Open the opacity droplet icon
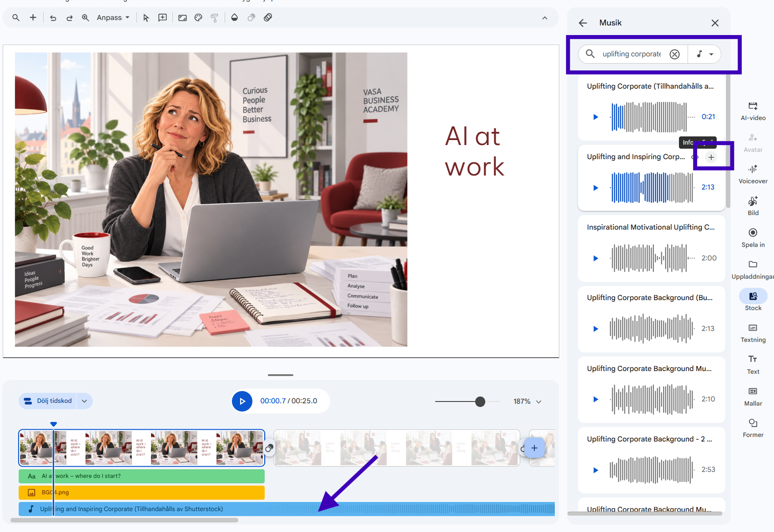 coord(235,18)
